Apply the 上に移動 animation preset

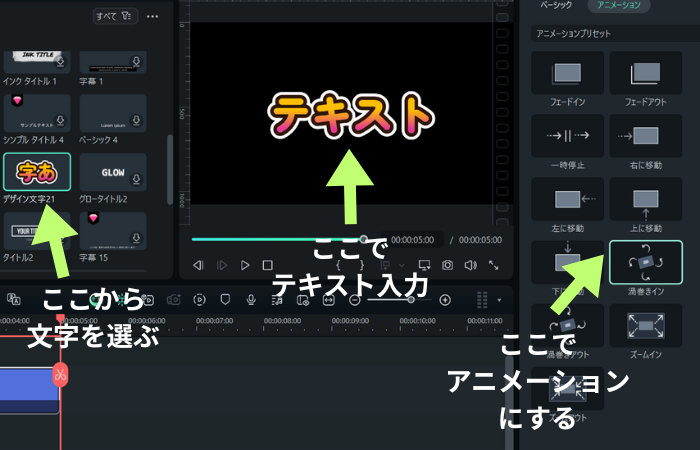click(646, 199)
